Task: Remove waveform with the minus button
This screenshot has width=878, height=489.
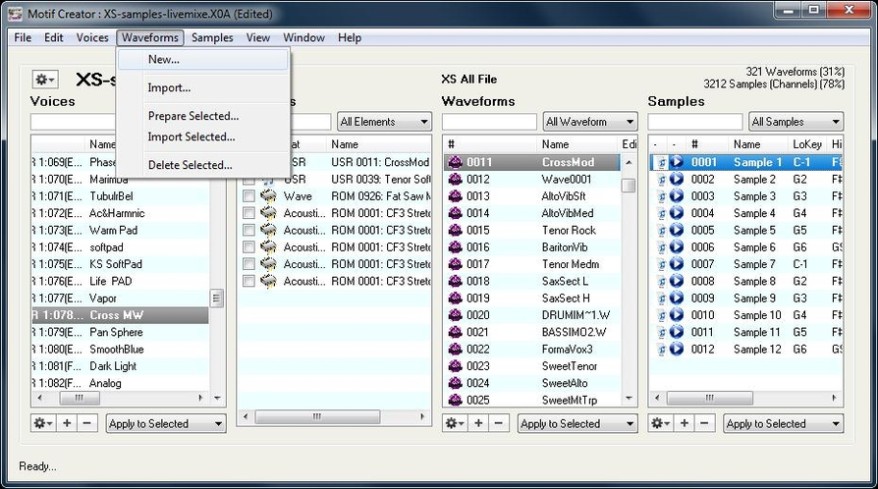Action: [x=498, y=423]
